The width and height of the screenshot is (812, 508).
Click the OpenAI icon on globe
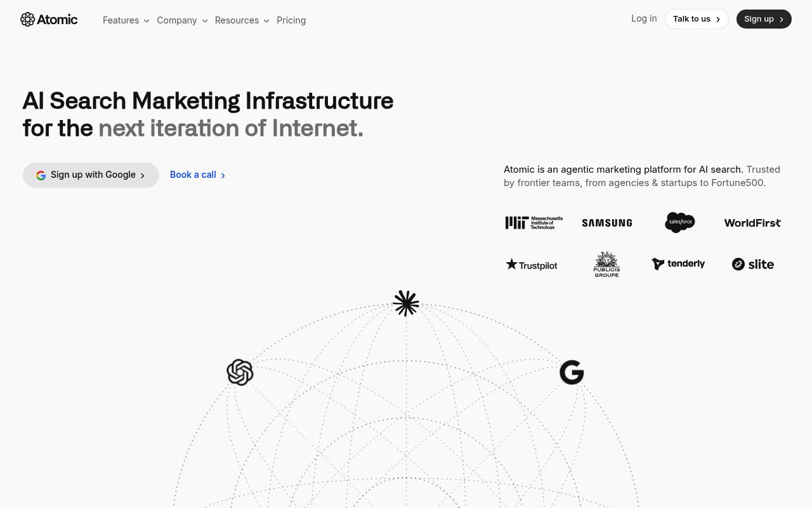pos(240,373)
